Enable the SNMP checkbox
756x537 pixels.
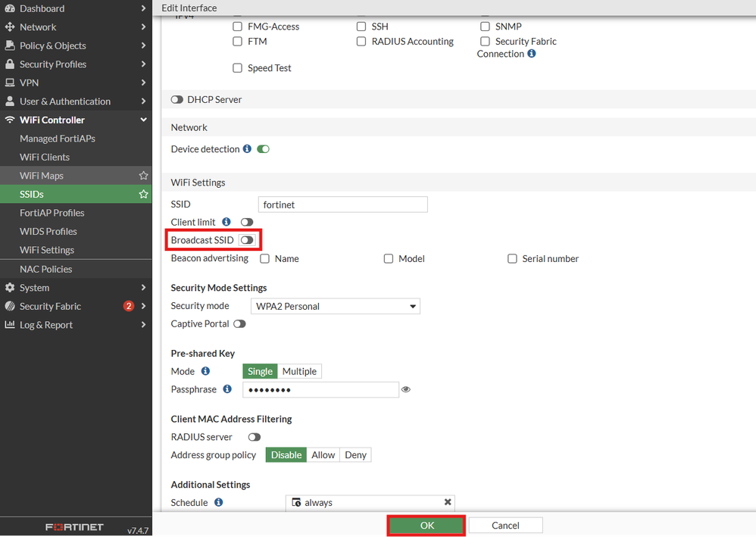click(x=485, y=26)
